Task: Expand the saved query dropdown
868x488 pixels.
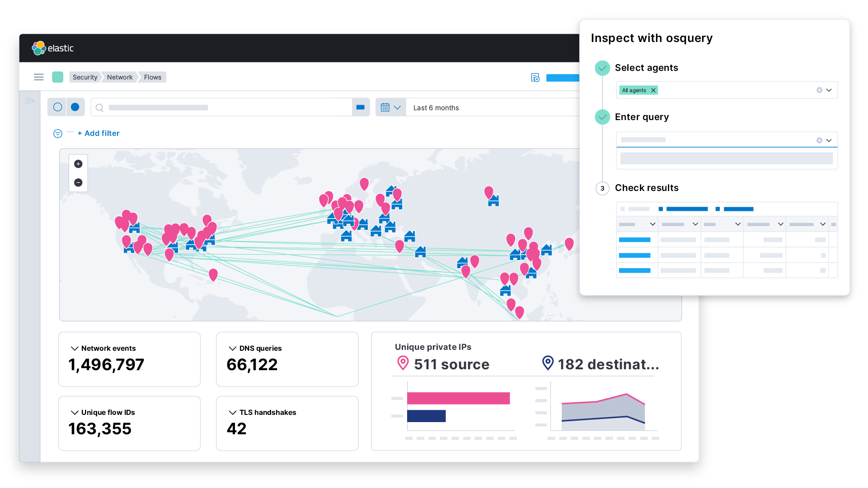Action: pos(829,140)
